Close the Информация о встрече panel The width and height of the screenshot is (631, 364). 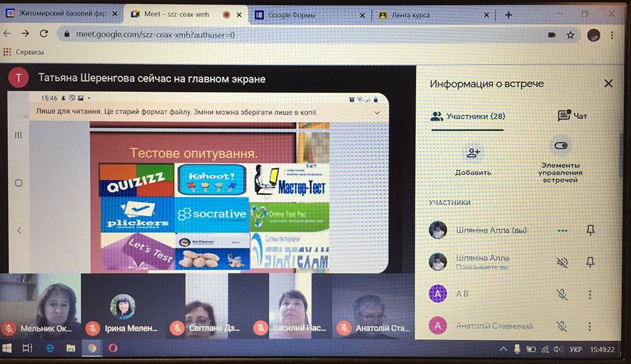pos(608,83)
